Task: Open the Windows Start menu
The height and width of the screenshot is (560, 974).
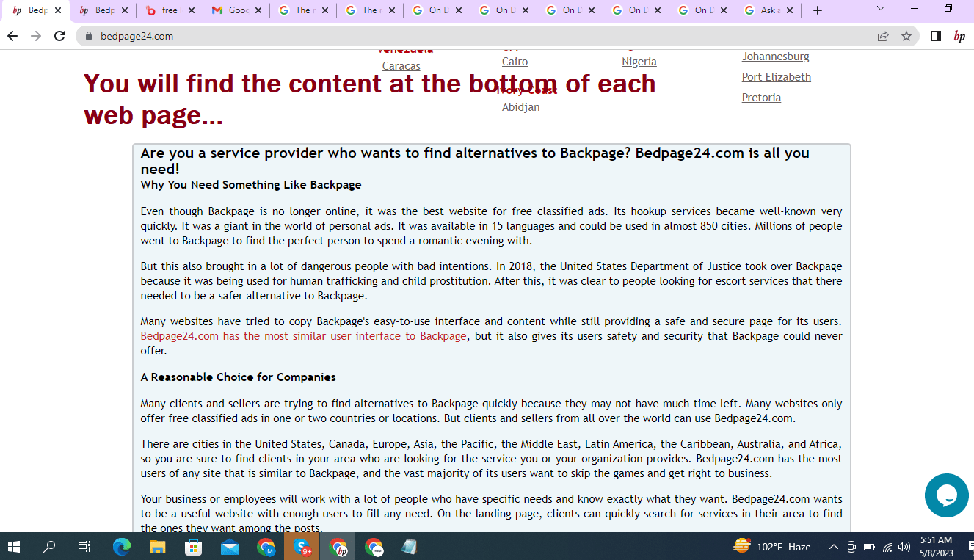Action: [14, 547]
